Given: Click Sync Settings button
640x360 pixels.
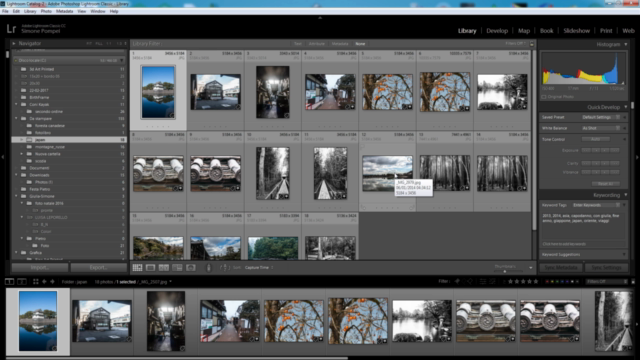Looking at the screenshot, I should click(x=606, y=268).
